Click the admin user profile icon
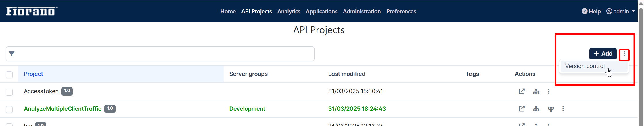This screenshot has height=126, width=644. coord(609,11)
